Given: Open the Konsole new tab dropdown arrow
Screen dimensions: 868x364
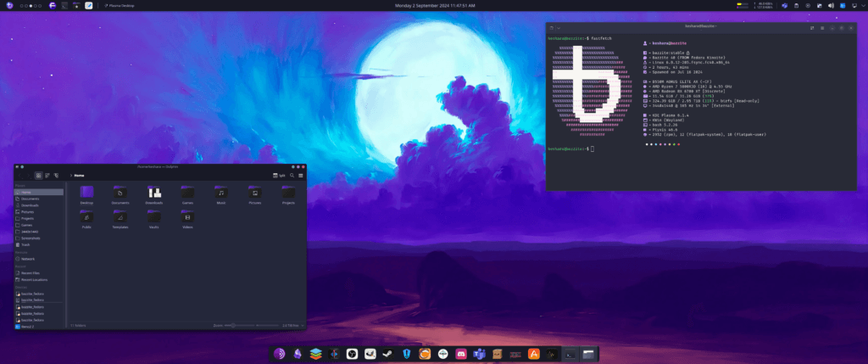Looking at the screenshot, I should click(x=559, y=27).
